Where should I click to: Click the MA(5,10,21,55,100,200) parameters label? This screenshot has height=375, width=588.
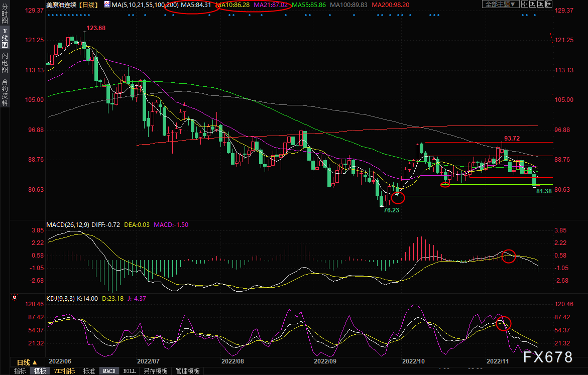click(x=145, y=5)
